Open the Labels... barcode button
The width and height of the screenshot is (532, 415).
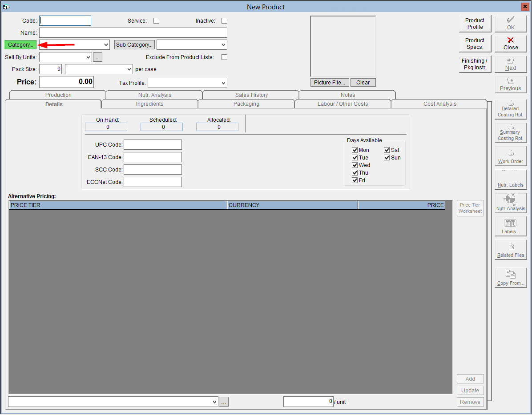tap(510, 226)
